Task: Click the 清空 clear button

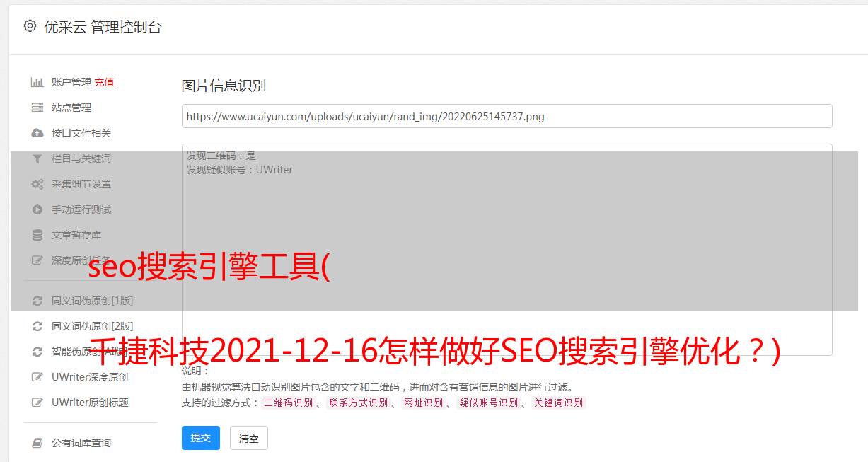Action: tap(249, 438)
